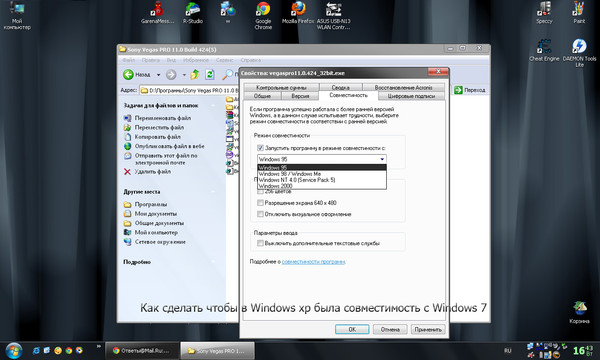Collapse the Задачи для файлов и папок panel
This screenshot has width=600, height=360.
pyautogui.click(x=213, y=105)
